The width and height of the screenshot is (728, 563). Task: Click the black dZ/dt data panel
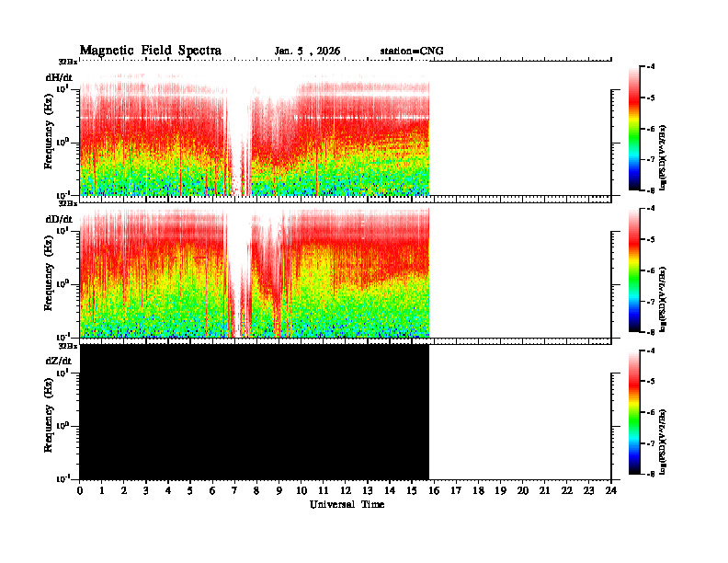(x=255, y=412)
